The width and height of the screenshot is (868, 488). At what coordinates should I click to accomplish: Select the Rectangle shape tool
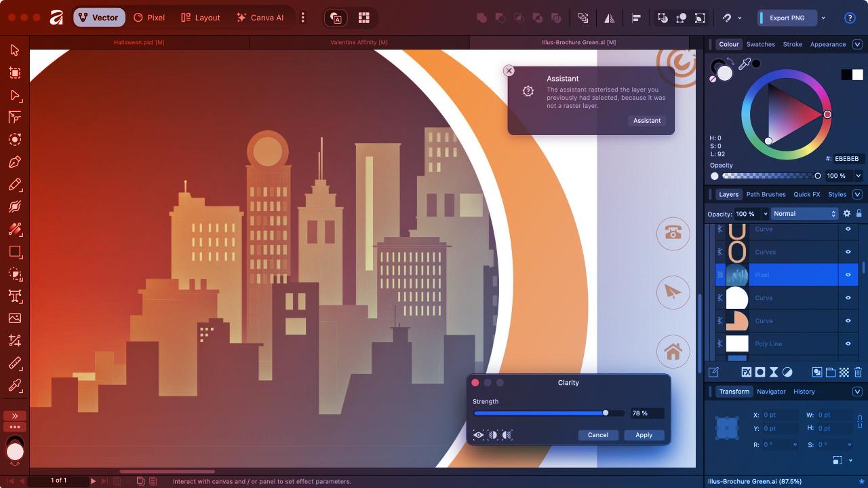[x=14, y=252]
